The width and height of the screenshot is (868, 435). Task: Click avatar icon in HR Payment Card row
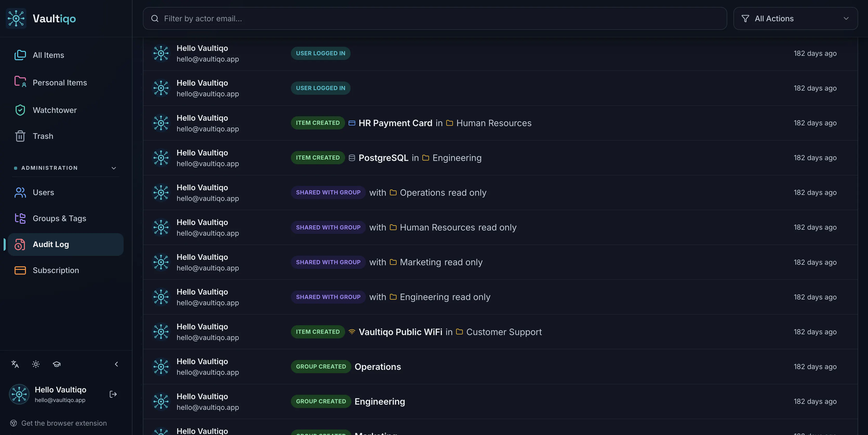pyautogui.click(x=161, y=123)
